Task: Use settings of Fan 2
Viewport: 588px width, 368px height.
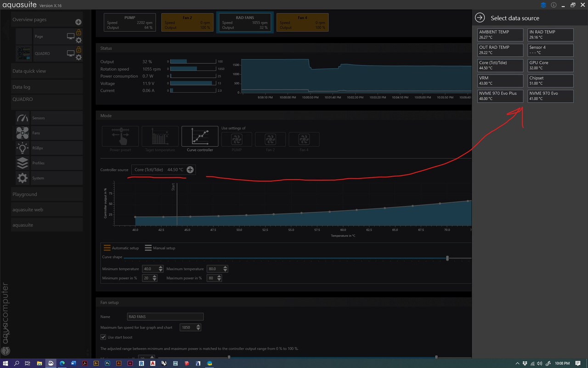Action: [x=270, y=139]
